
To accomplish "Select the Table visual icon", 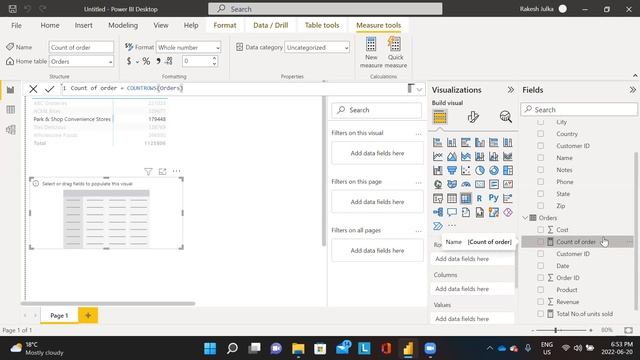I will coord(452,198).
